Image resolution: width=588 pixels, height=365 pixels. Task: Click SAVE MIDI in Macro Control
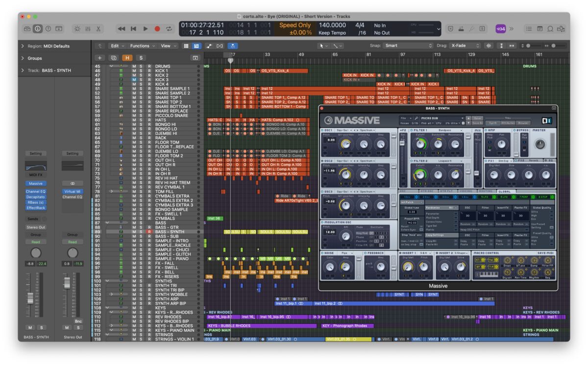click(545, 253)
